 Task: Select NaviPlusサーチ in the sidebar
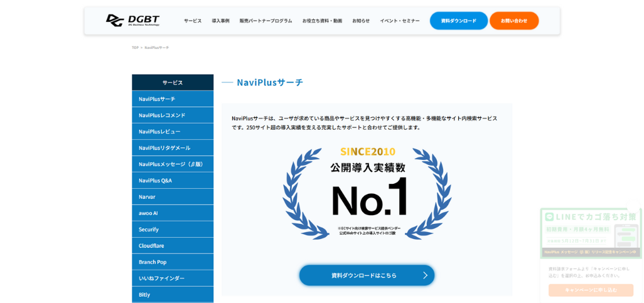173,99
